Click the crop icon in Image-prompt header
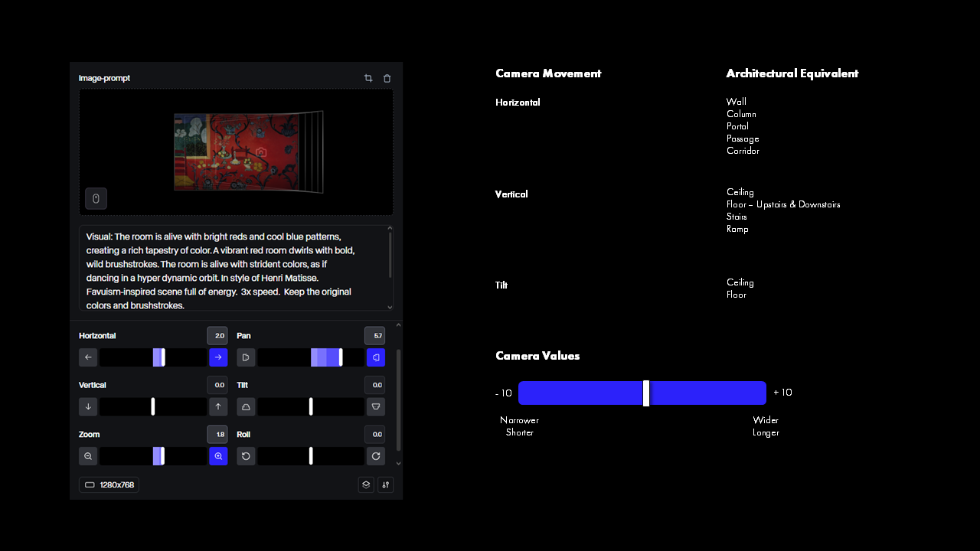Image resolution: width=980 pixels, height=551 pixels. (x=368, y=78)
